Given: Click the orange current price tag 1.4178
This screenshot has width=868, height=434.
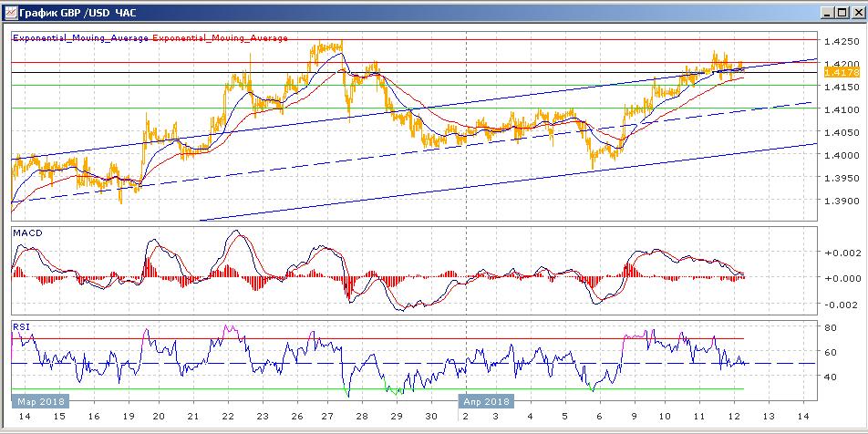Looking at the screenshot, I should click(837, 70).
